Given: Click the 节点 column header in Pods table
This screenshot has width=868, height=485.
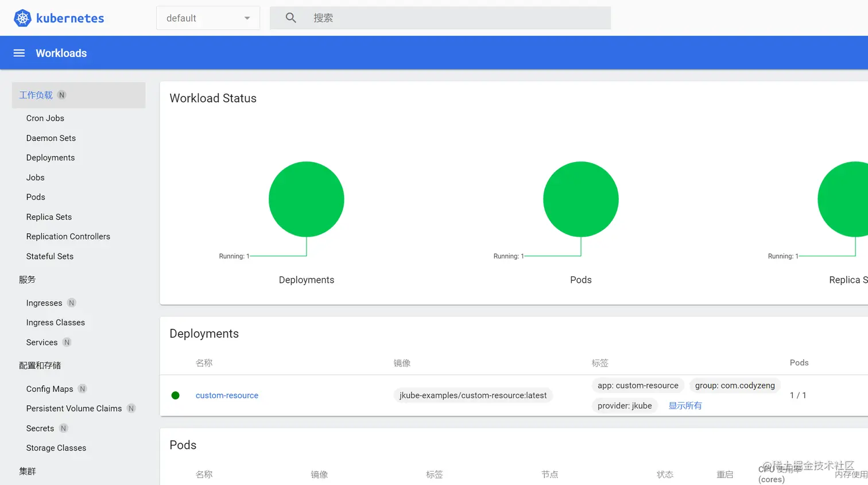Looking at the screenshot, I should click(x=549, y=475).
